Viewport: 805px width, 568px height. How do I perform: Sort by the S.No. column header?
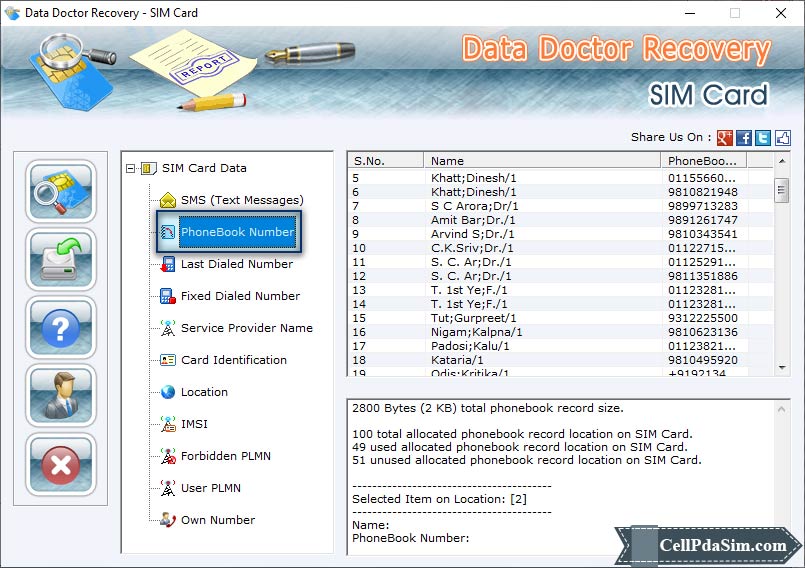(x=386, y=161)
